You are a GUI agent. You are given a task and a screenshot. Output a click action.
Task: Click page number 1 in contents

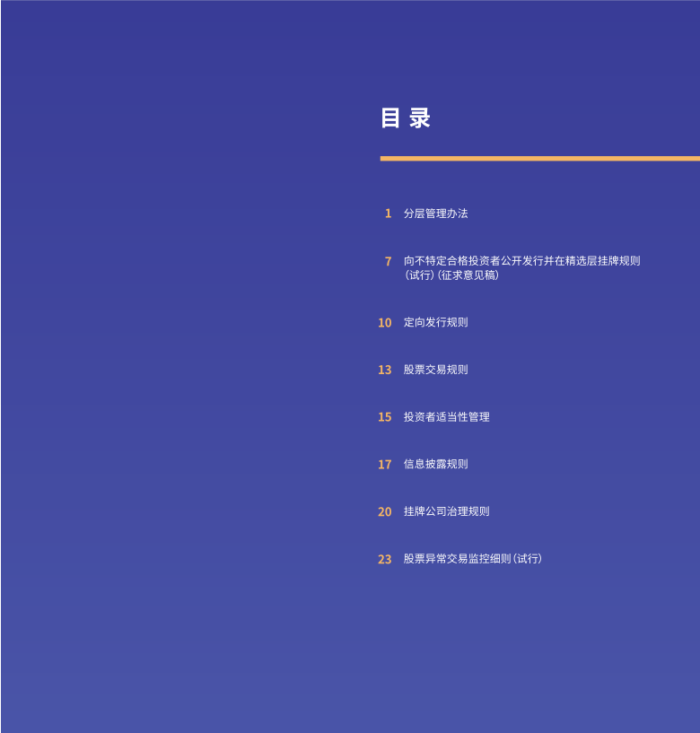coord(388,214)
